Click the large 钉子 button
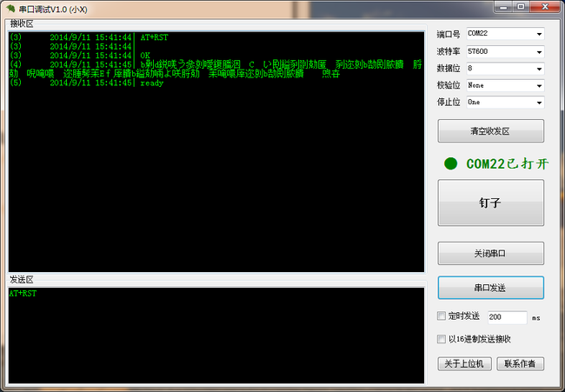 490,203
